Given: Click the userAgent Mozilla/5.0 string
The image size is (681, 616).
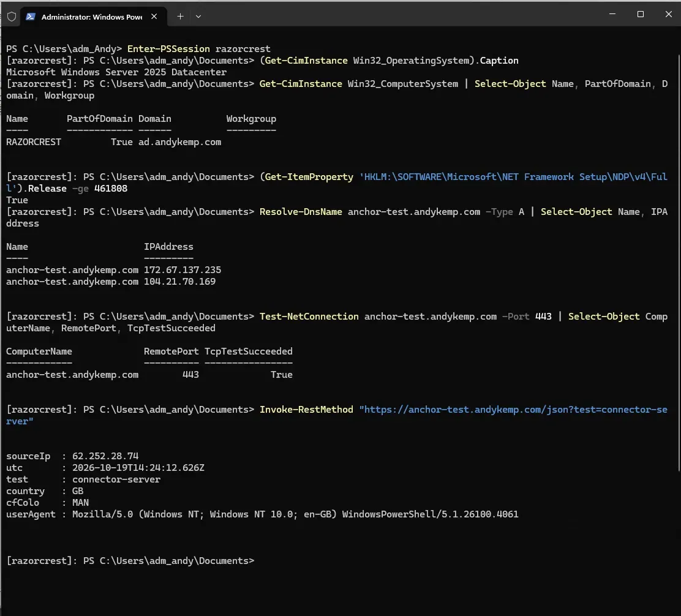Looking at the screenshot, I should click(295, 514).
